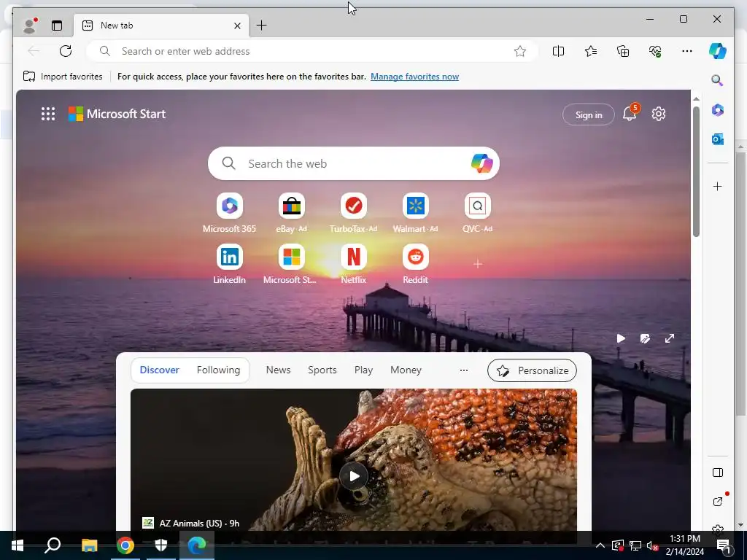Click the Sign in button
This screenshot has height=560, width=747.
click(x=589, y=114)
